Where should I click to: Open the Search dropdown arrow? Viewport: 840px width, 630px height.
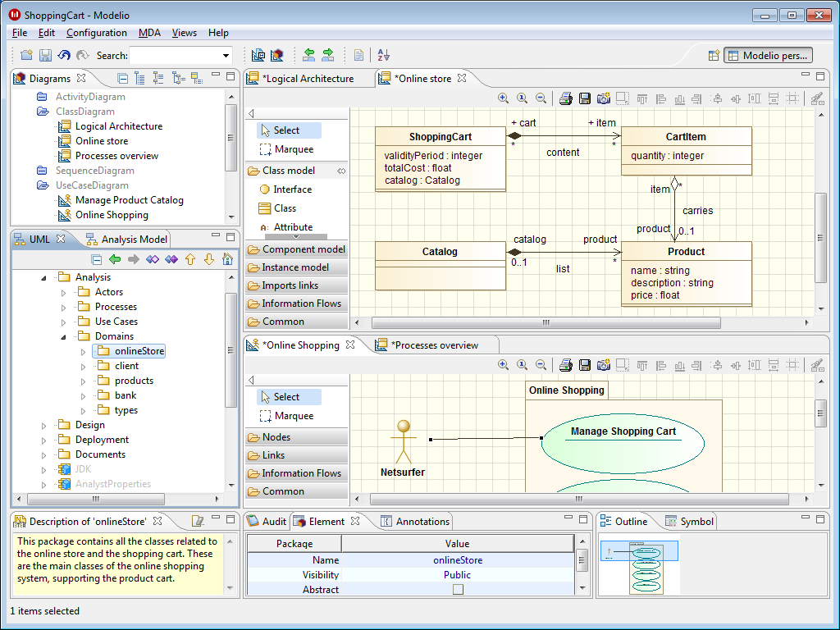click(226, 55)
